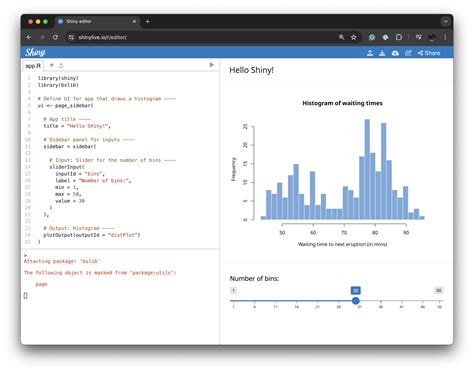Click the sliderInput( code line
The image size is (474, 372).
(x=67, y=167)
